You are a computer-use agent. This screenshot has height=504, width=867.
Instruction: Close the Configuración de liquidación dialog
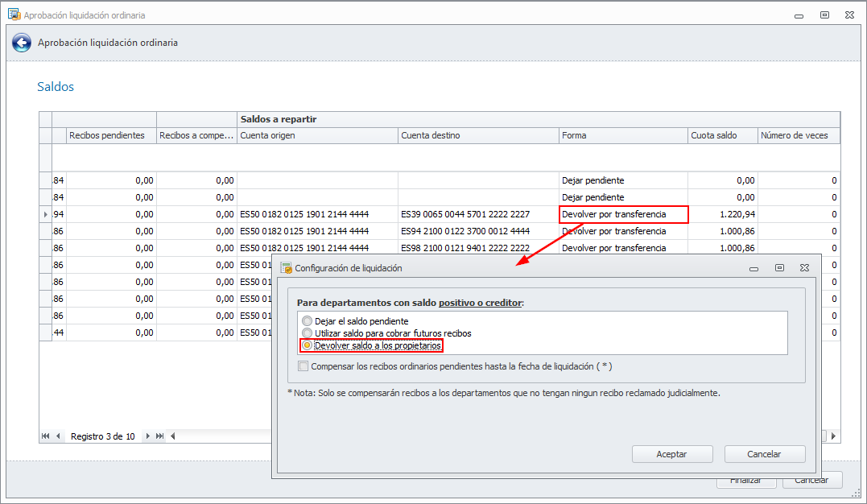804,268
